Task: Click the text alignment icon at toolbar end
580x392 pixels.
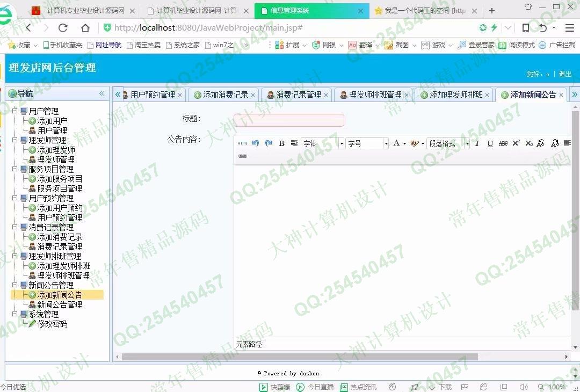Action: pyautogui.click(x=567, y=143)
